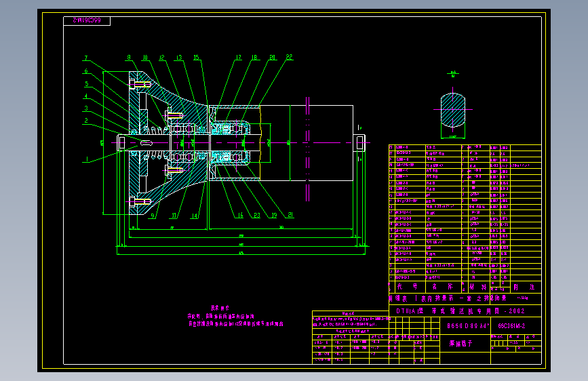This screenshot has height=381, width=588.
Task: Click the 'DTII(A)型 ... -2002' title line
Action: (x=460, y=311)
